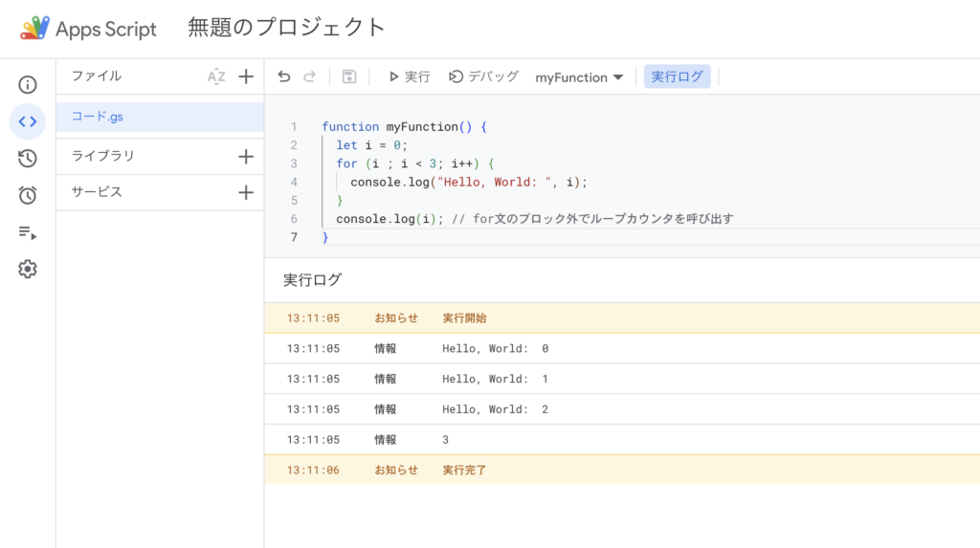Click the 無題のプロジェクト project title
This screenshot has width=980, height=548.
click(287, 28)
